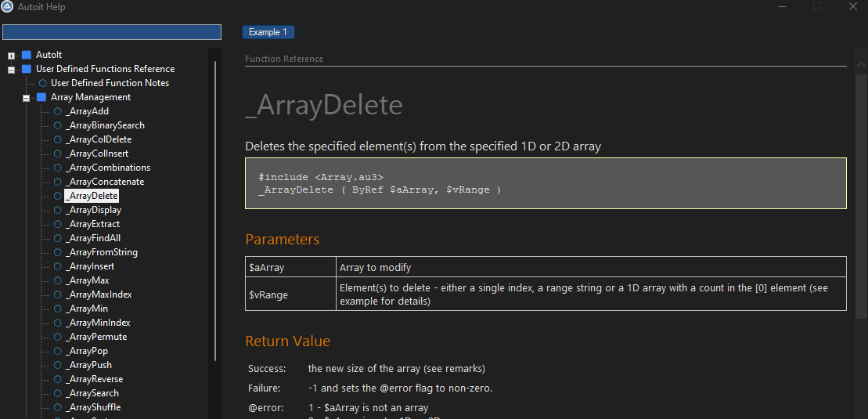Click the _ArrayDelete page heading

tap(324, 105)
